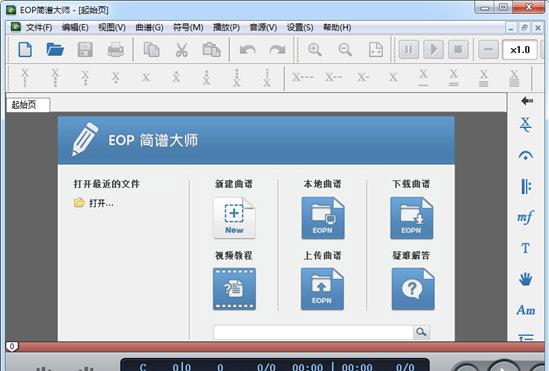549x371 pixels.
Task: Select the slur arc tool in sidebar
Action: [x=526, y=155]
